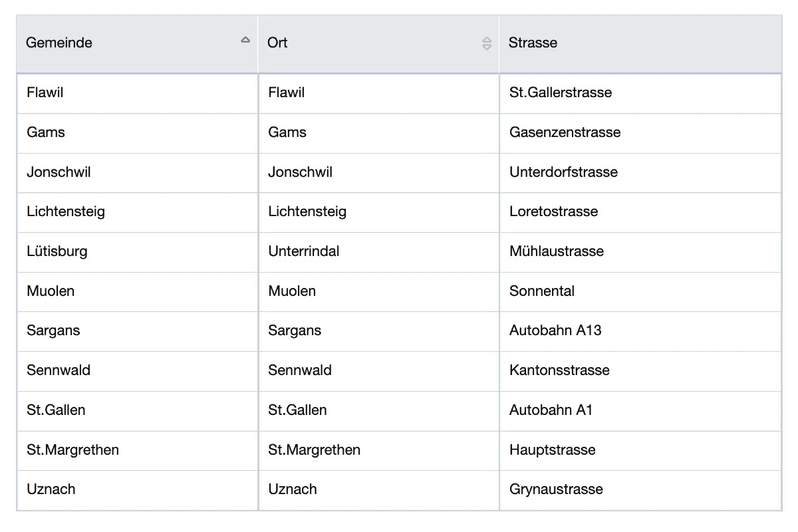Click the Unterdorfstrasse cell
Image resolution: width=798 pixels, height=532 pixels.
click(x=640, y=173)
